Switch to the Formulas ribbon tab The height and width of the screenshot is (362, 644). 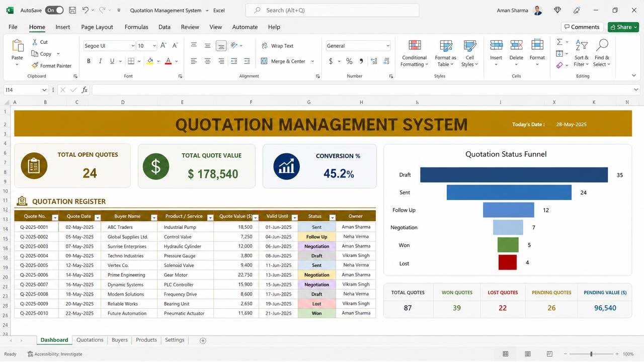[136, 27]
